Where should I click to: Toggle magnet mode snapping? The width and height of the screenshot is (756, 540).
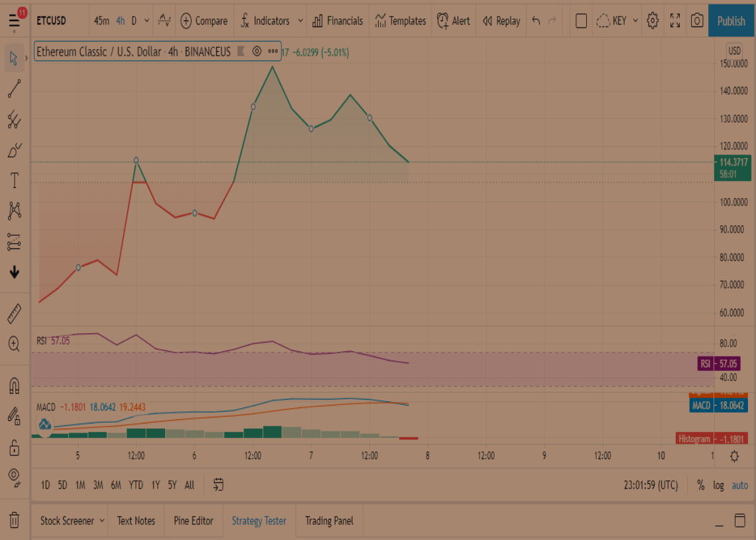click(x=15, y=385)
